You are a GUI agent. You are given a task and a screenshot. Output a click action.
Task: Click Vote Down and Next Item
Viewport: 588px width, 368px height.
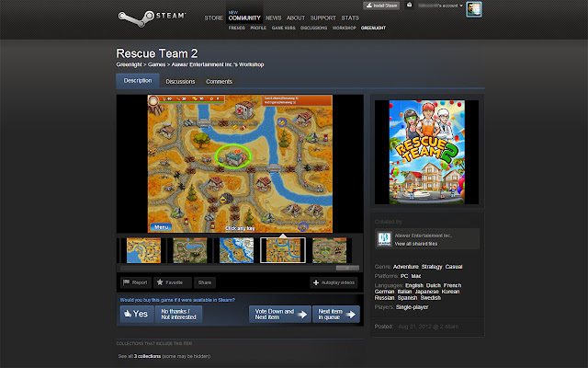click(x=280, y=314)
